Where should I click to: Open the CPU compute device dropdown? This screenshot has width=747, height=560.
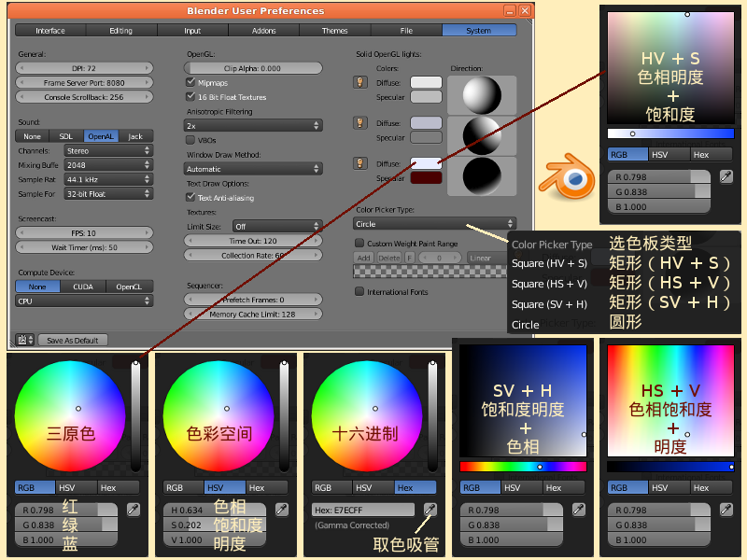tap(84, 301)
